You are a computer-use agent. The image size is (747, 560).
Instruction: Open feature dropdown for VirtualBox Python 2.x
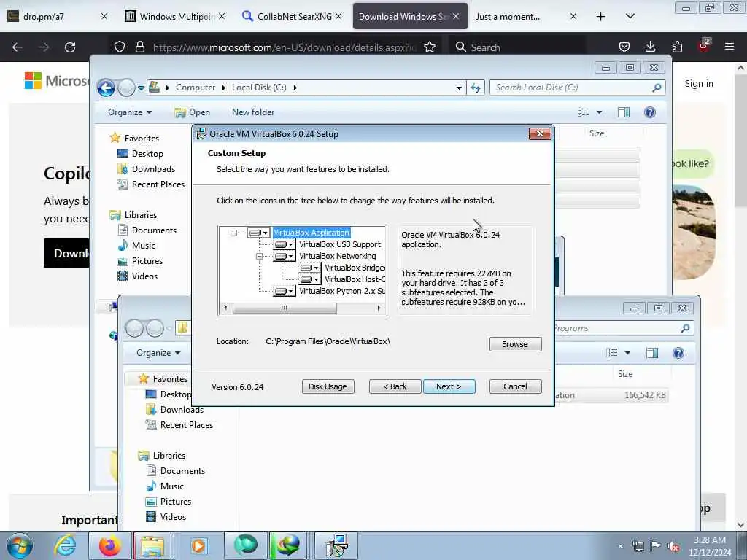(285, 291)
